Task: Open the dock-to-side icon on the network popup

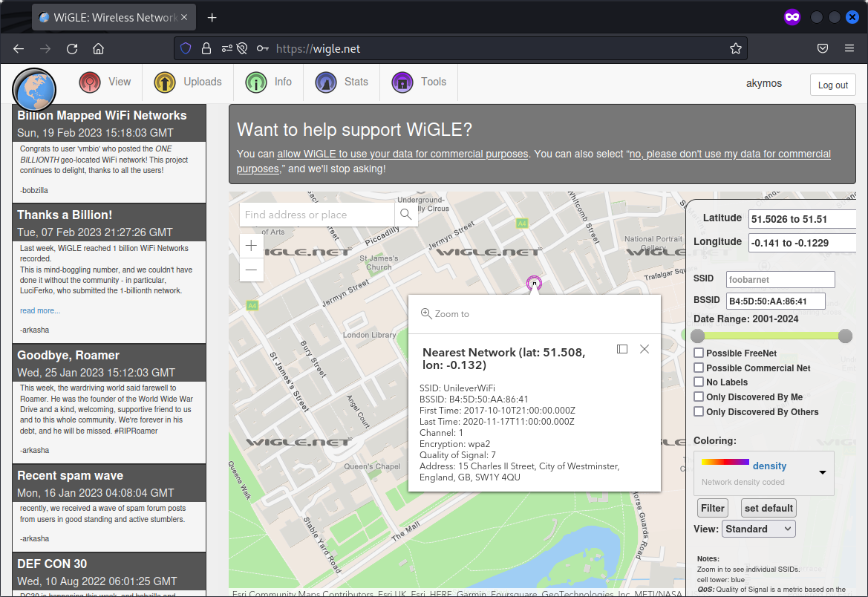Action: (622, 349)
